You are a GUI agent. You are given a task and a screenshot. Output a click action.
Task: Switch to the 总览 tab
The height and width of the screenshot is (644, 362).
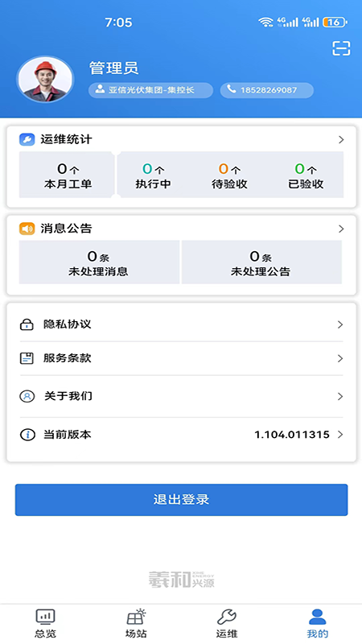pos(45,623)
